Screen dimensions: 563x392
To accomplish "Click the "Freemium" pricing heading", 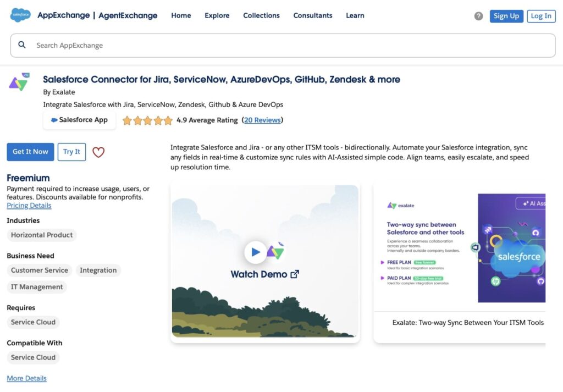I will coord(29,178).
